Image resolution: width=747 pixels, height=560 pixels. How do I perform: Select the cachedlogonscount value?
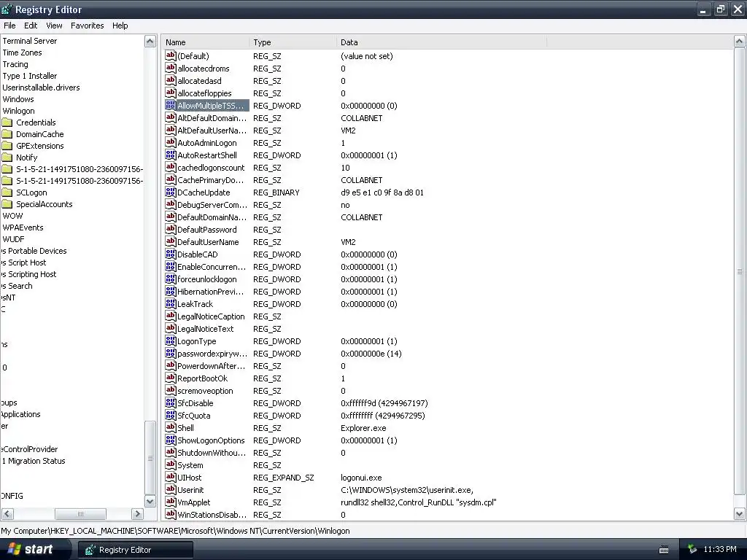pyautogui.click(x=211, y=168)
